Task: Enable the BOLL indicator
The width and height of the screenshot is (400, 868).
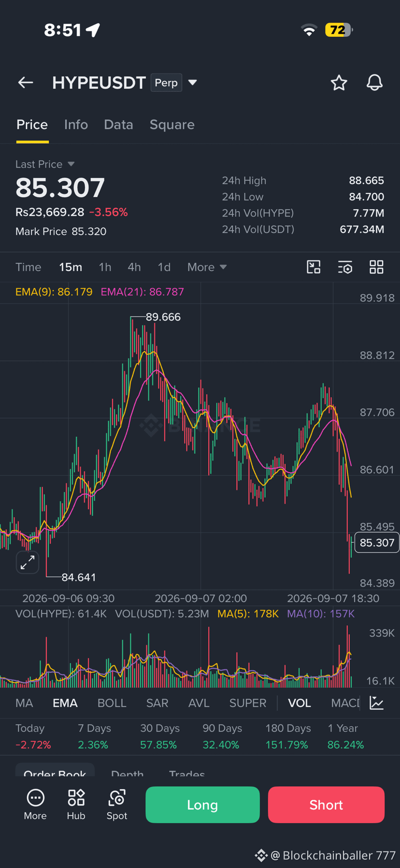Action: tap(112, 703)
